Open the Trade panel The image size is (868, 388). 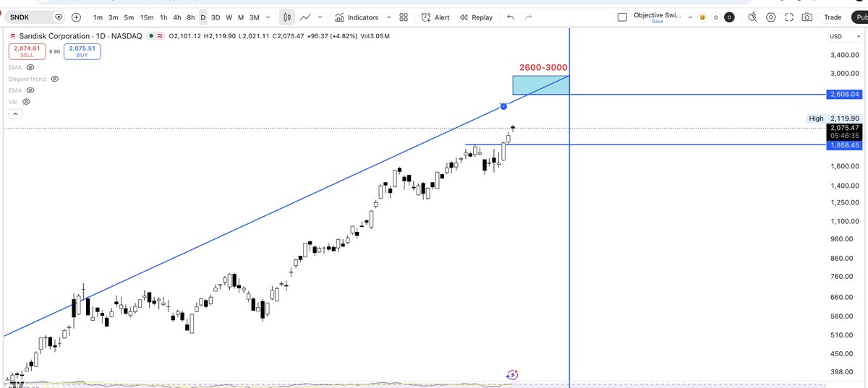pos(833,17)
